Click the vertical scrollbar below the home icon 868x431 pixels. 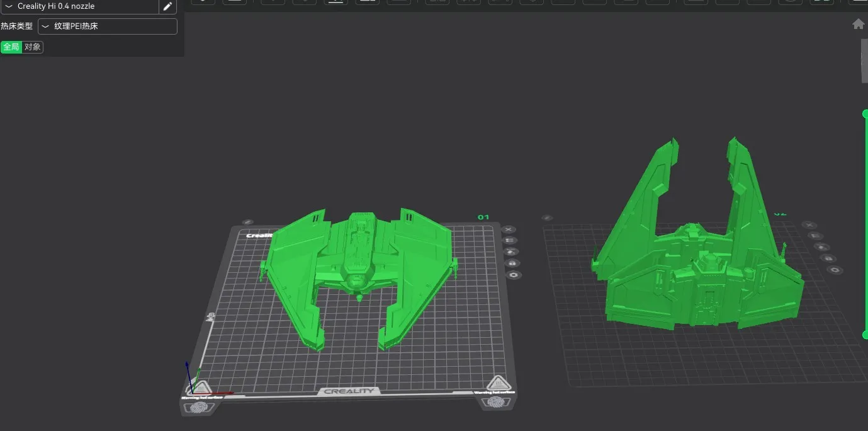pyautogui.click(x=864, y=60)
